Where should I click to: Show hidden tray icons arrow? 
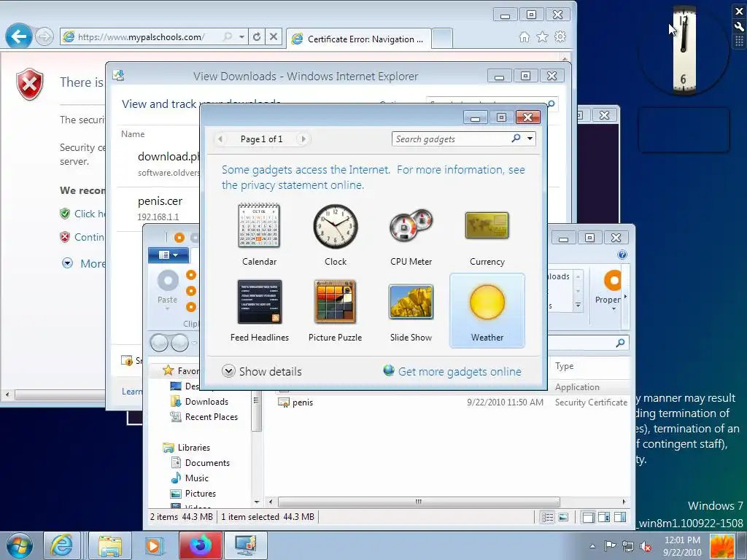click(x=592, y=546)
